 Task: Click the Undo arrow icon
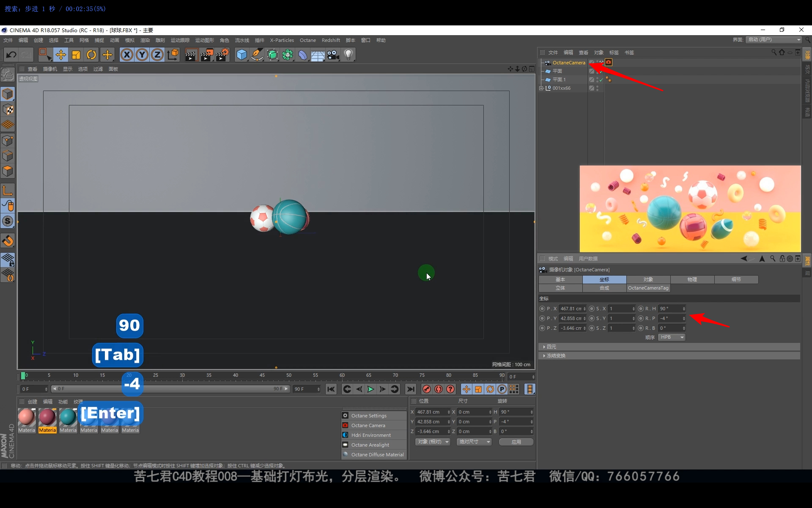point(11,55)
